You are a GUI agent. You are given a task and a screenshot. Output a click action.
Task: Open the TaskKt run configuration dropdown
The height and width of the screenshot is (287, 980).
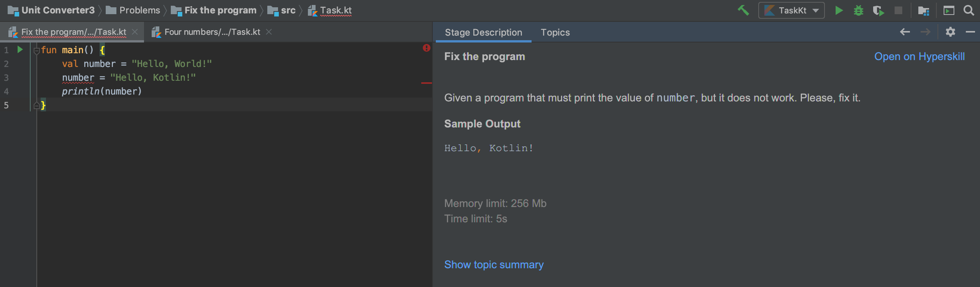(791, 10)
